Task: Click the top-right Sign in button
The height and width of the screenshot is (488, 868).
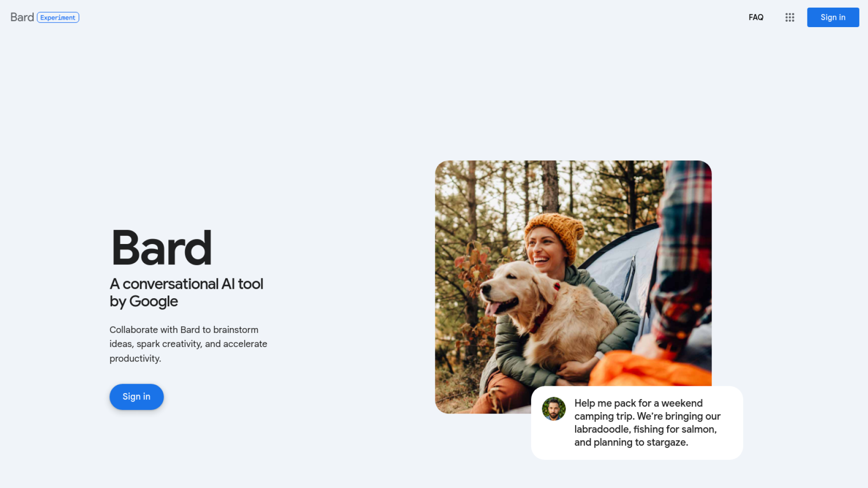Action: (833, 17)
